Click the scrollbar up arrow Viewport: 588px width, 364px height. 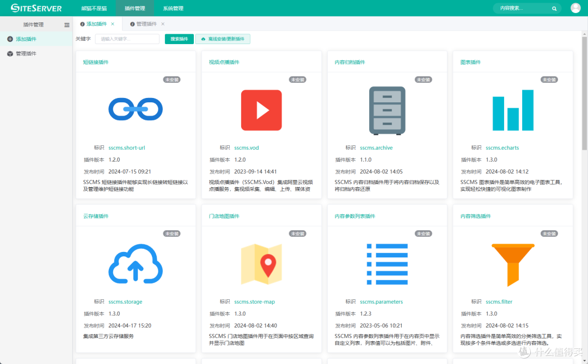[x=584, y=34]
